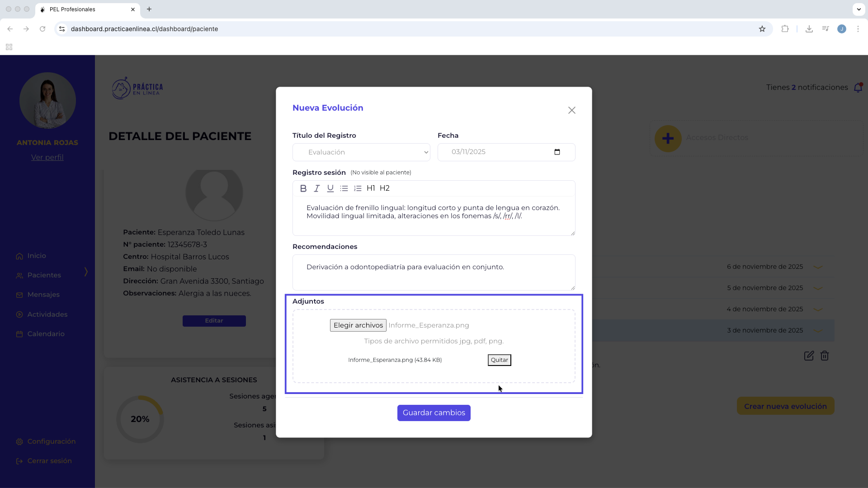Screen dimensions: 868x488
Task: Toggle underline formatting in editor
Action: click(x=330, y=188)
